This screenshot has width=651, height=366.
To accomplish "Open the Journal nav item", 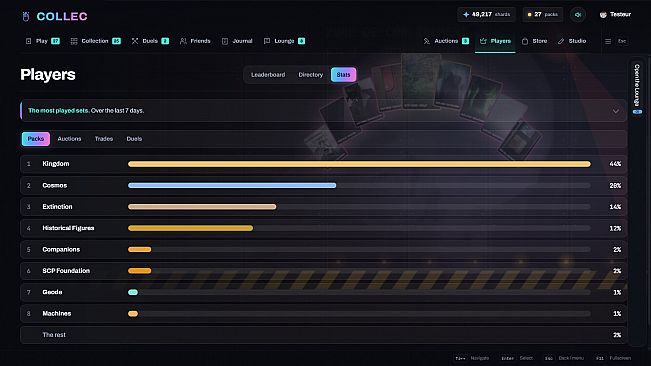I will click(x=237, y=41).
